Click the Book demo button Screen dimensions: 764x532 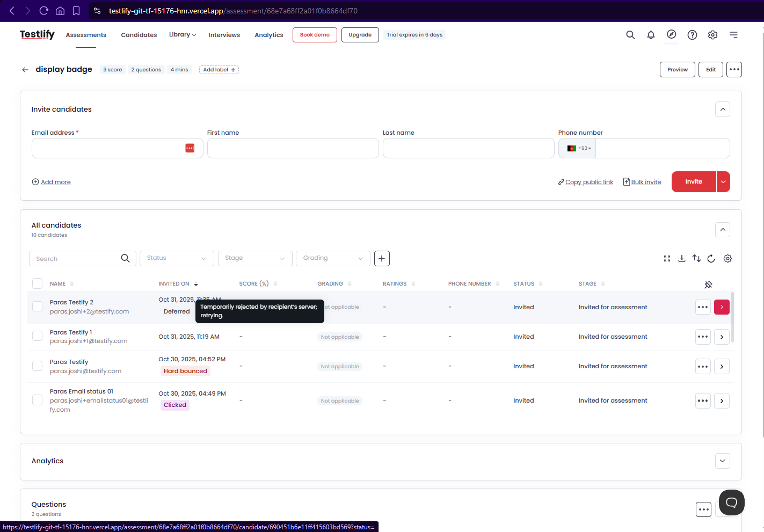(x=315, y=35)
